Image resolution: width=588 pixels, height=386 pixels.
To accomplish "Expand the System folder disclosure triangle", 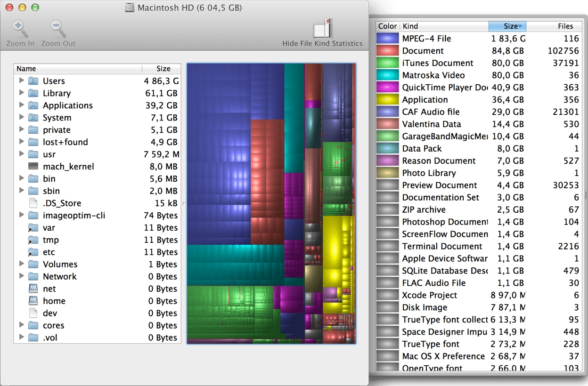I will tap(21, 117).
